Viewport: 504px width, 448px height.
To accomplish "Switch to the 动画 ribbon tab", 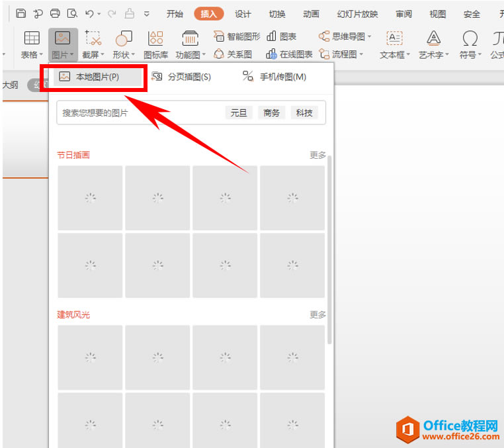I will click(x=311, y=14).
